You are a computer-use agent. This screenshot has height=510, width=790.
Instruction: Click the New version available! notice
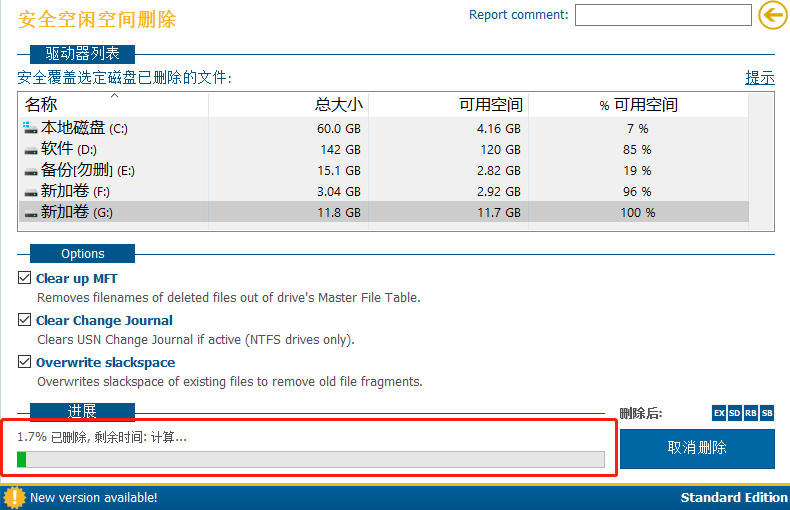pos(94,497)
